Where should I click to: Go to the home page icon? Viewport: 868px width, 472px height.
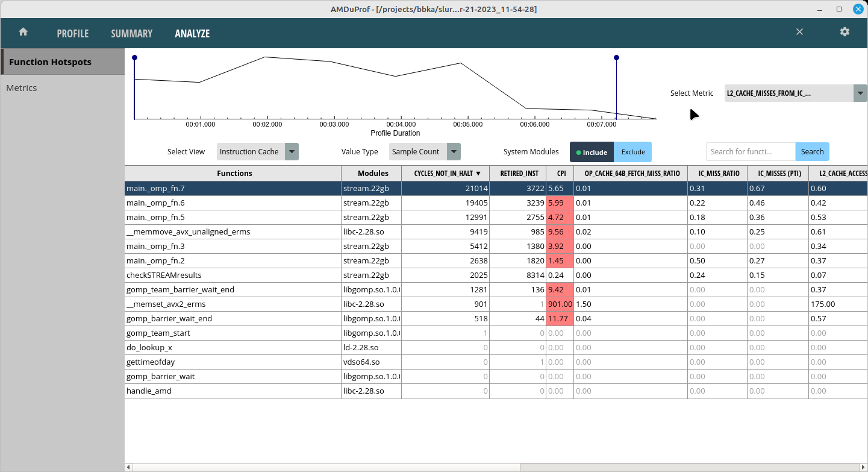pos(23,33)
